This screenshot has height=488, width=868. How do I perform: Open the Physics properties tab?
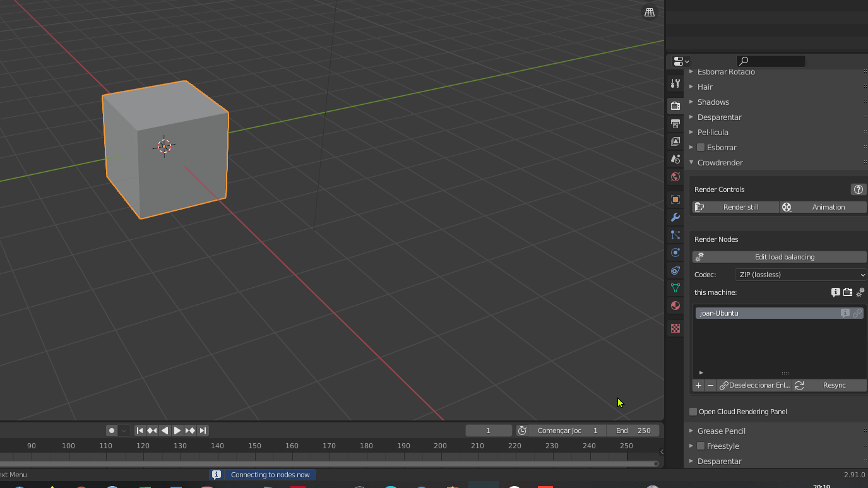[675, 253]
